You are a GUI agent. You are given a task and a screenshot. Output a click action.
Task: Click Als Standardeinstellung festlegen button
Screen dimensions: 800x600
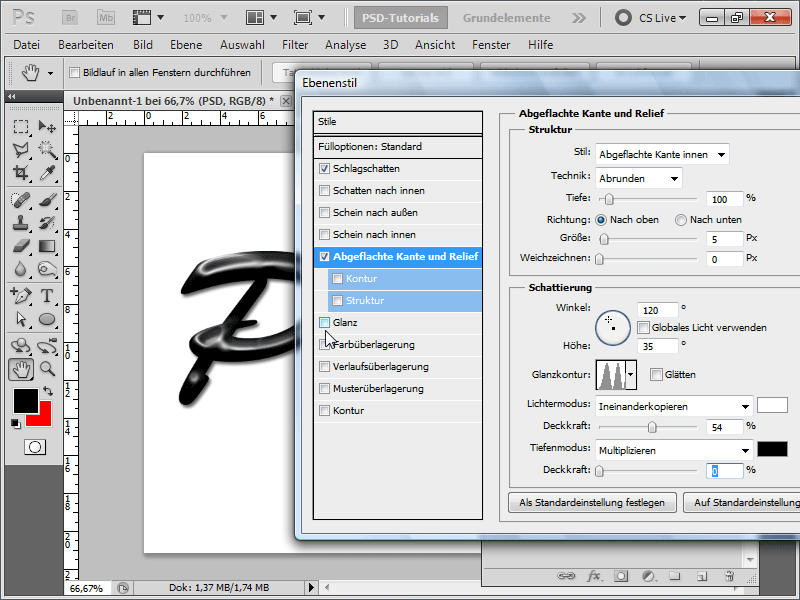tap(592, 503)
